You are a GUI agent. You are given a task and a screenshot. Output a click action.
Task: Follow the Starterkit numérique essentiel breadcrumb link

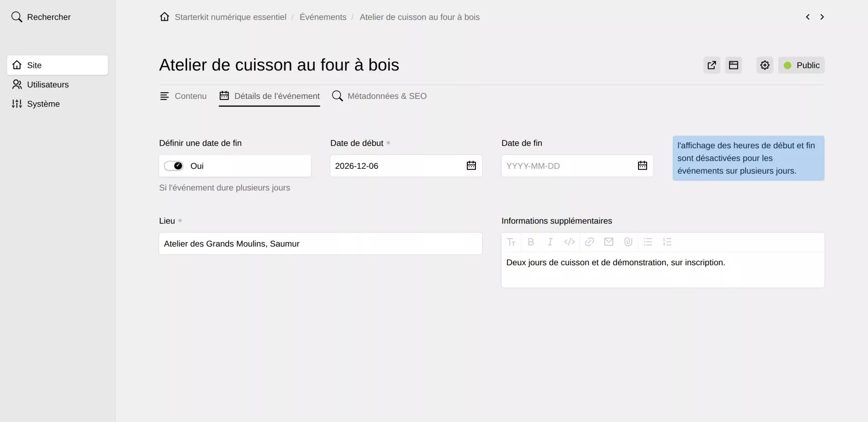tap(231, 17)
